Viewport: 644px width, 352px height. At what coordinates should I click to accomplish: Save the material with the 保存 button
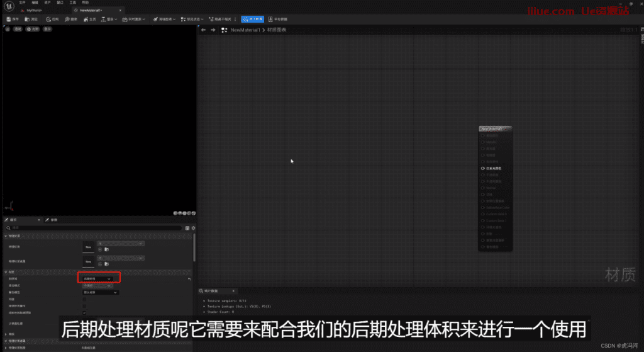(x=13, y=20)
